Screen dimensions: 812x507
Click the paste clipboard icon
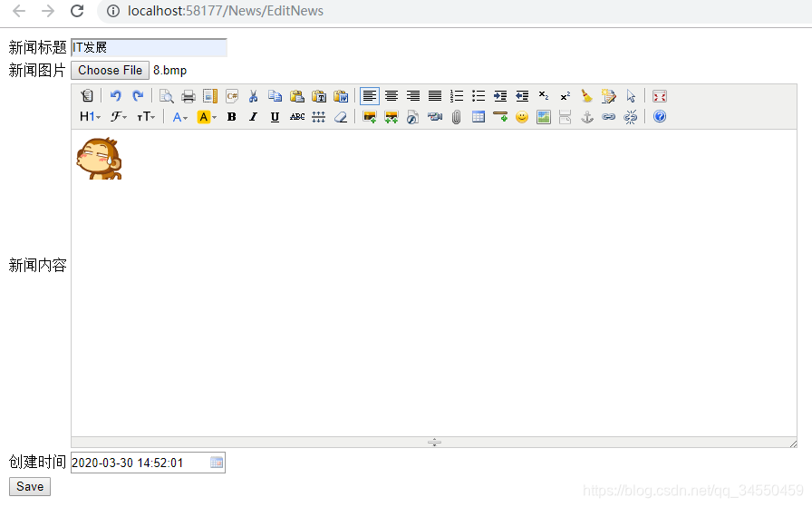(296, 96)
